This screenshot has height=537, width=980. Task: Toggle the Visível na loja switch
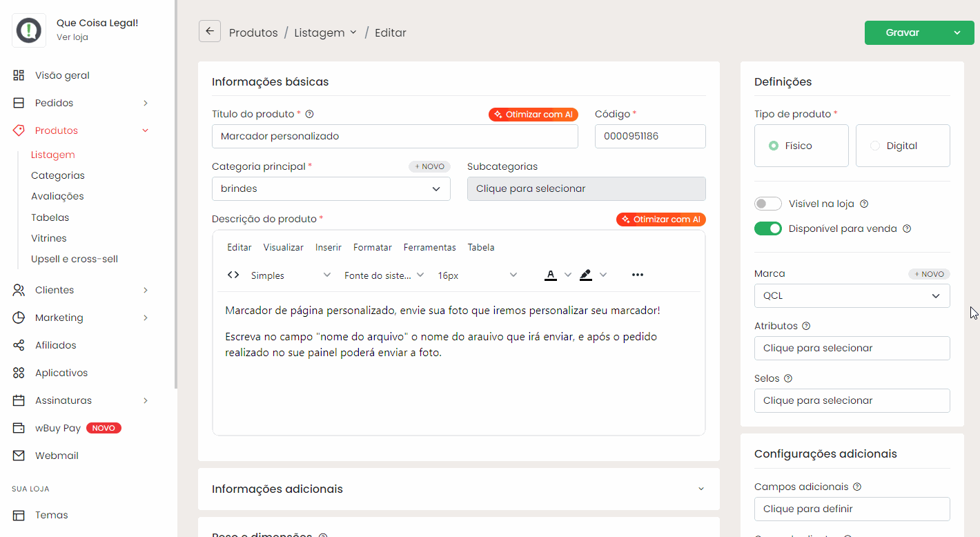tap(767, 204)
